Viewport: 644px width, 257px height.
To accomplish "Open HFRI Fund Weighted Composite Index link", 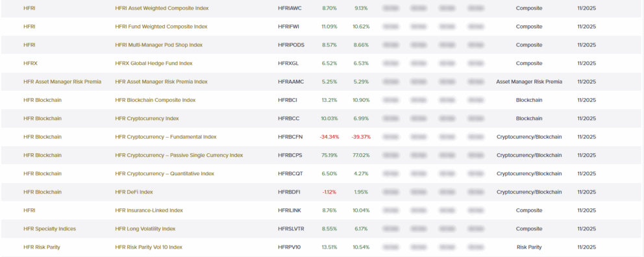I will point(161,27).
